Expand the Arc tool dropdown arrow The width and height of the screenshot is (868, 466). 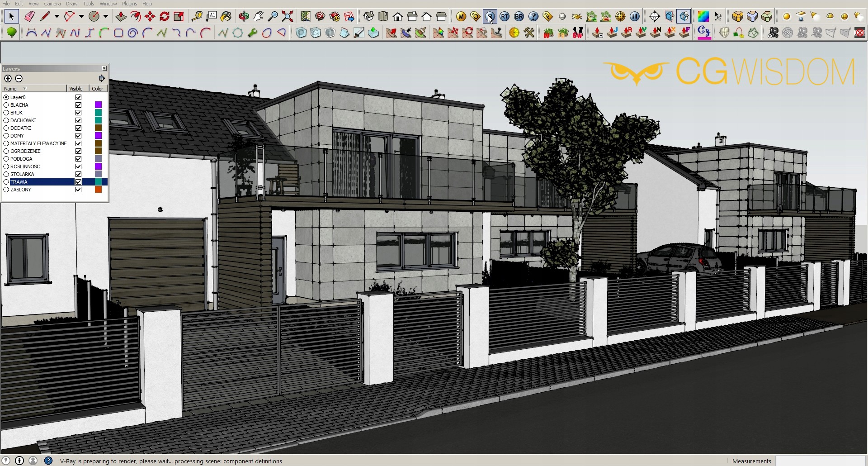(x=81, y=17)
